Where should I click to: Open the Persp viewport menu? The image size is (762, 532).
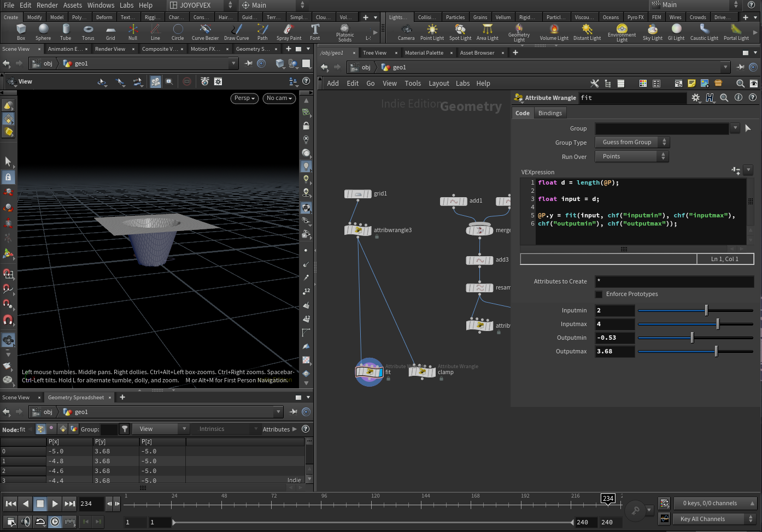(x=244, y=98)
